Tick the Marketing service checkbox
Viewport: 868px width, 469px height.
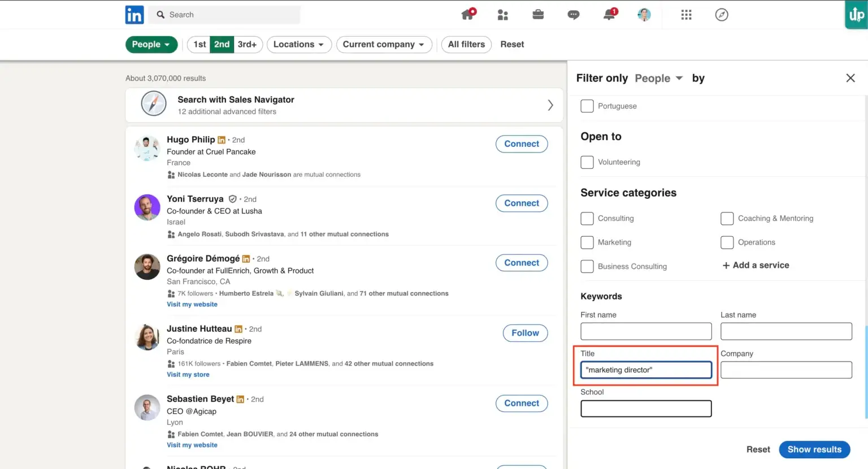[x=587, y=242]
